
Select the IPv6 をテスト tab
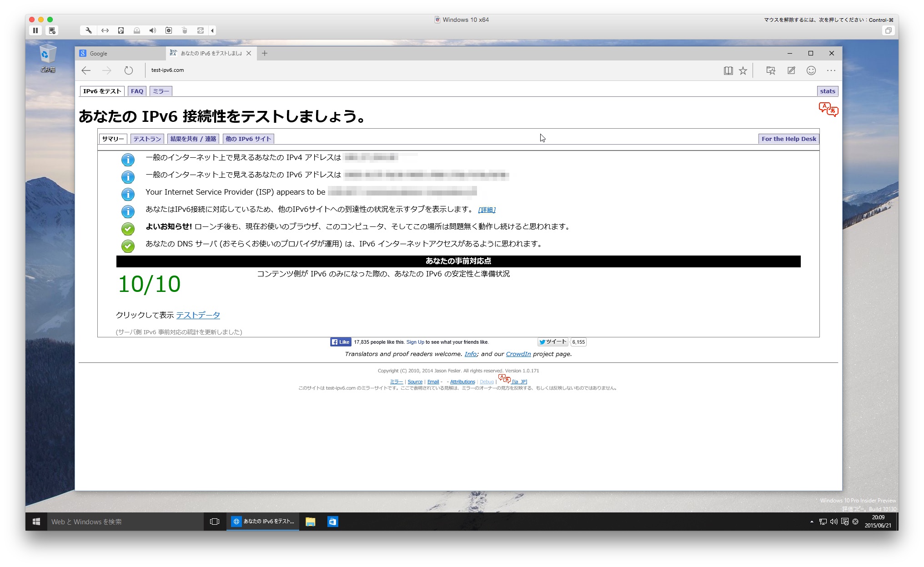[x=102, y=91]
